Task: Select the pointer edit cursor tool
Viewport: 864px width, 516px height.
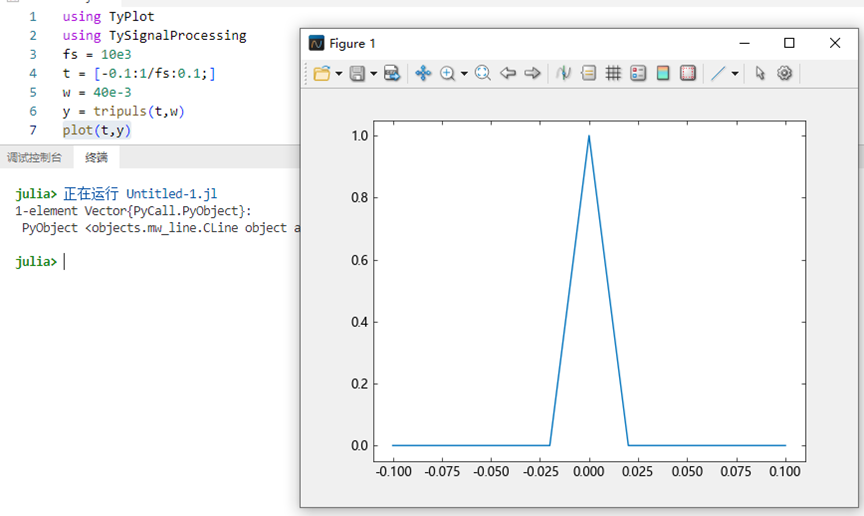Action: click(x=760, y=73)
